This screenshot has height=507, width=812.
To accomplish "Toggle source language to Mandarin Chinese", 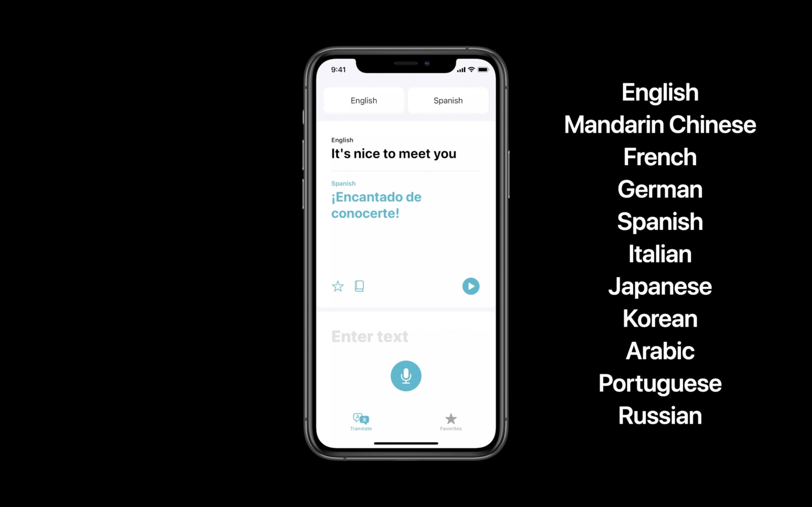I will pos(363,100).
